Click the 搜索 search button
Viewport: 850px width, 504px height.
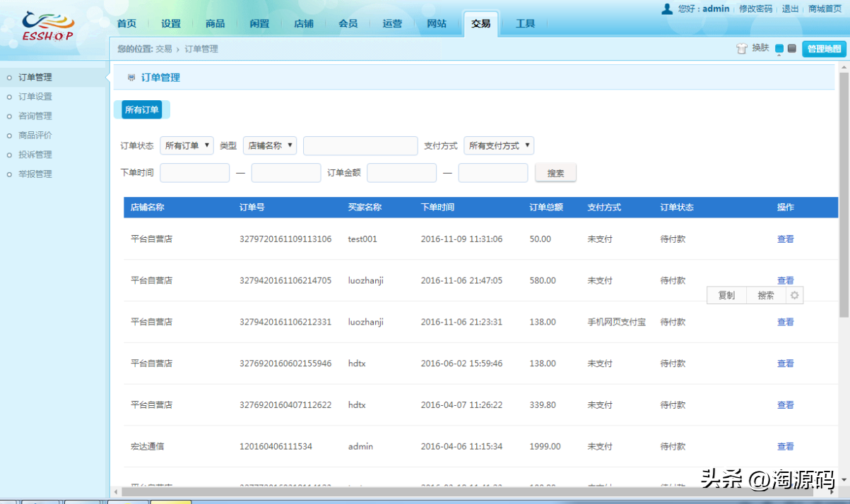tap(555, 172)
